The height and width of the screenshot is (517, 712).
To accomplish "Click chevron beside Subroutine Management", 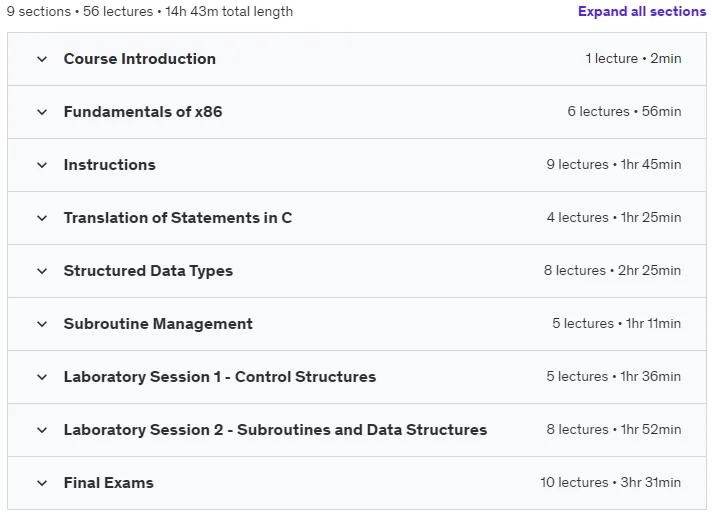I will pyautogui.click(x=42, y=324).
